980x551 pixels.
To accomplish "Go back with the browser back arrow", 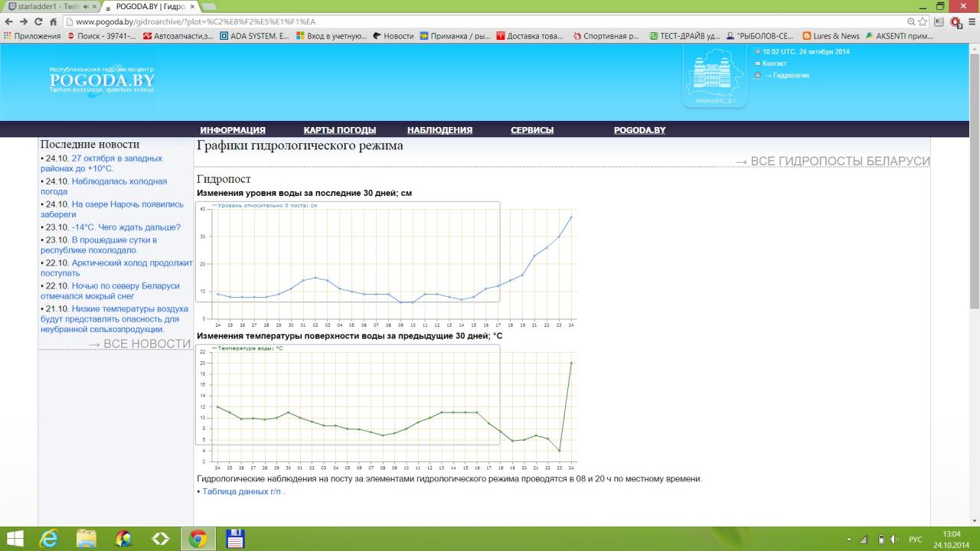I will [8, 22].
